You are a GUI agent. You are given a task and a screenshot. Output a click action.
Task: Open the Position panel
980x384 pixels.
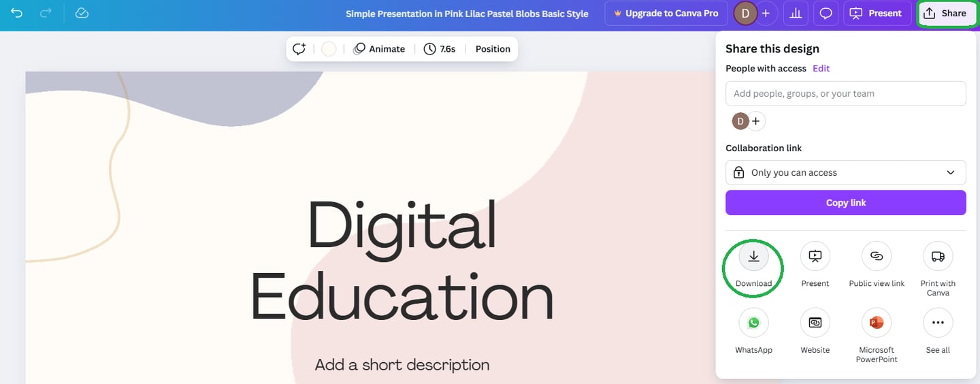[493, 49]
